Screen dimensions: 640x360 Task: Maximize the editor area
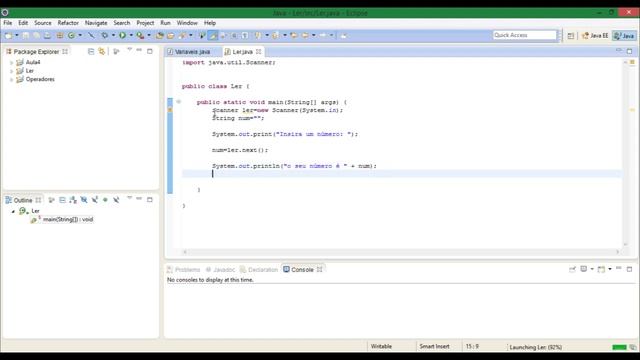629,51
